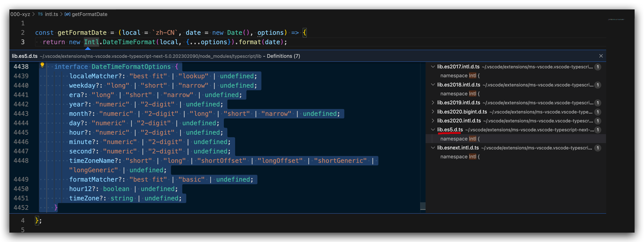This screenshot has width=644, height=242.
Task: Expand the lib.es2020.intl.d.ts reference group
Action: pos(433,121)
